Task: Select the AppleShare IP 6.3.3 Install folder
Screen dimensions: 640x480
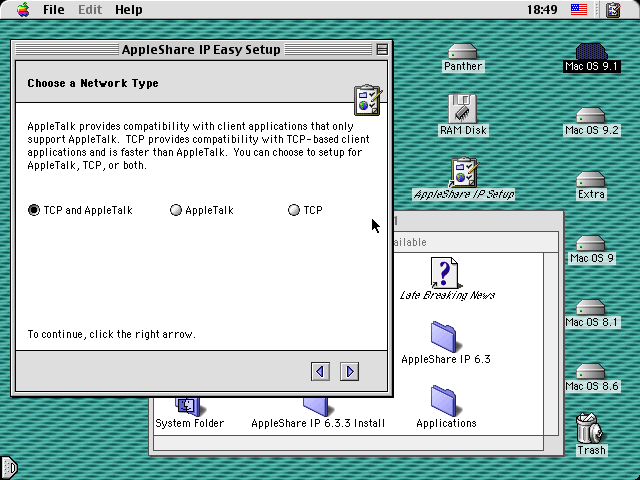Action: pyautogui.click(x=316, y=407)
